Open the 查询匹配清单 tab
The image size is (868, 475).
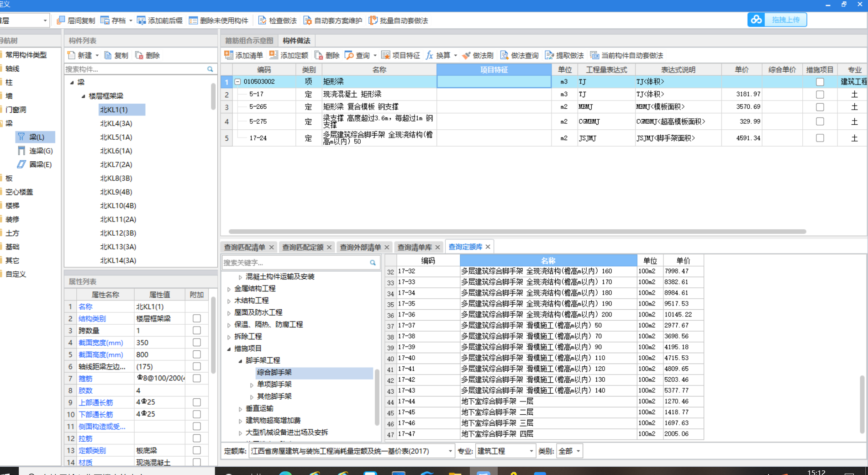[244, 247]
